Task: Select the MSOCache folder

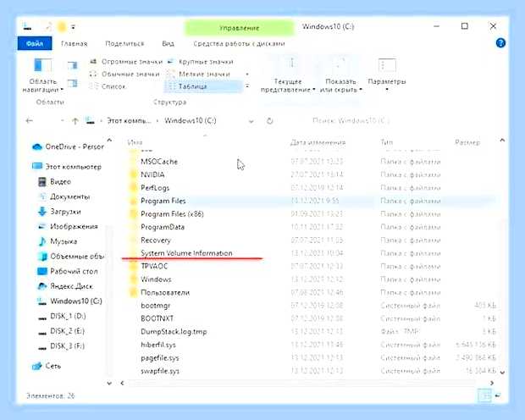Action: click(159, 162)
